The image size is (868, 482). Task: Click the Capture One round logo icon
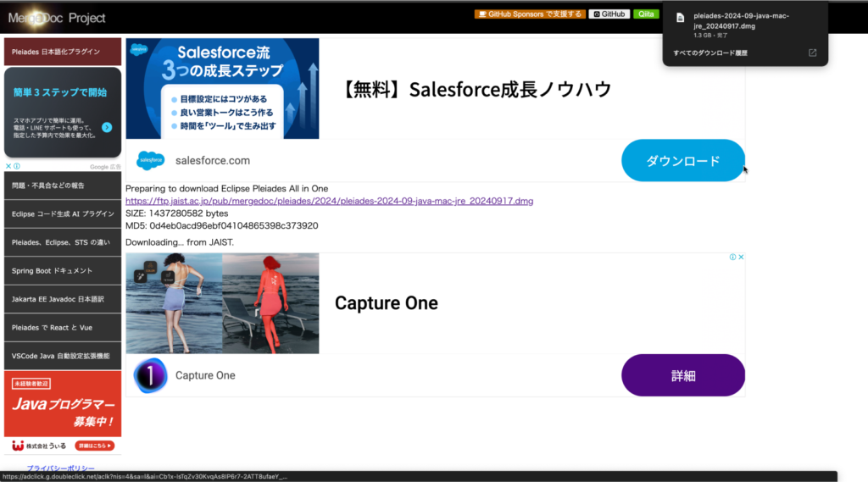pyautogui.click(x=150, y=375)
